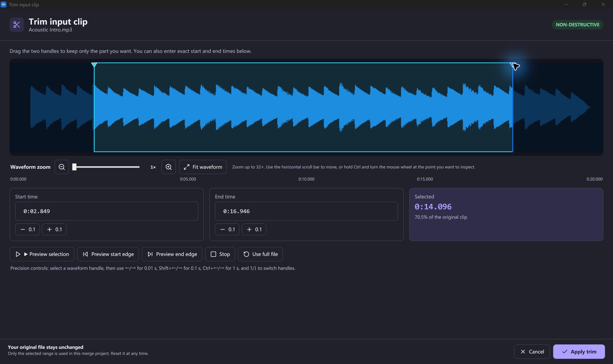The width and height of the screenshot is (613, 364).
Task: Click the Fit waveform button
Action: (203, 167)
